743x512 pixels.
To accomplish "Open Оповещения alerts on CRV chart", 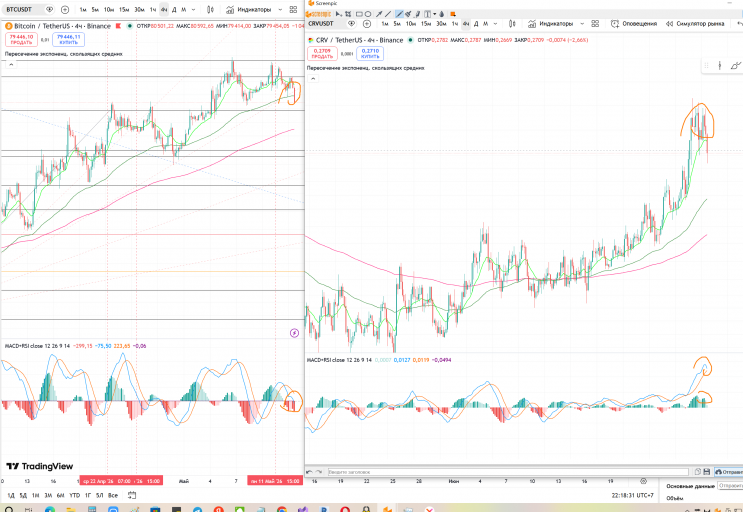I will tap(634, 24).
